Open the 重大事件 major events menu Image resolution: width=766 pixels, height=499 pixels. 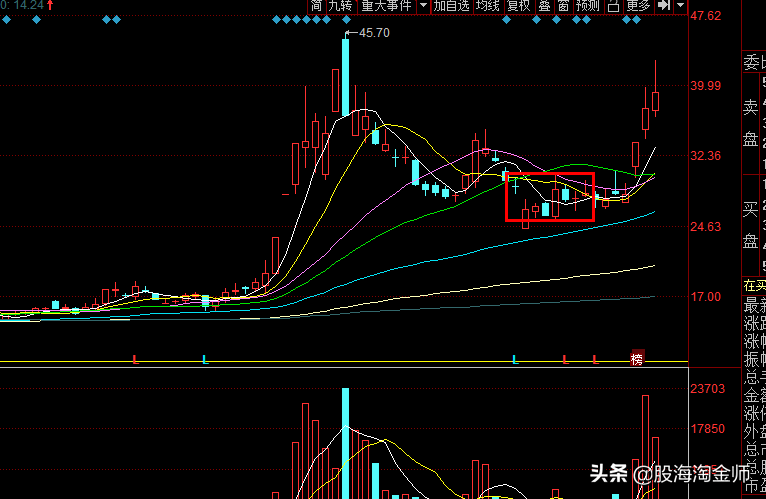pyautogui.click(x=386, y=6)
